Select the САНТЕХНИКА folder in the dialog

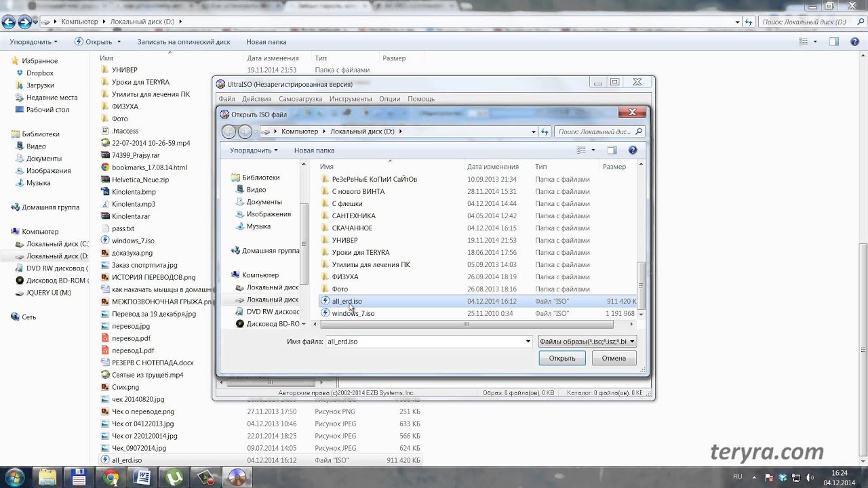353,216
